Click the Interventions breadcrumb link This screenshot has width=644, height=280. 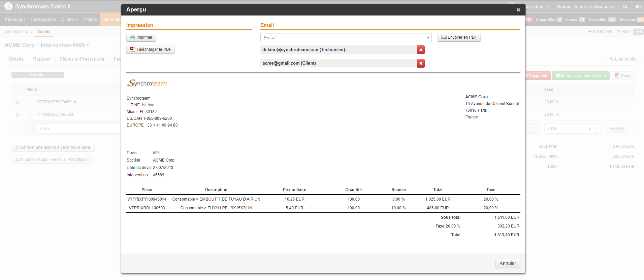pos(16,32)
